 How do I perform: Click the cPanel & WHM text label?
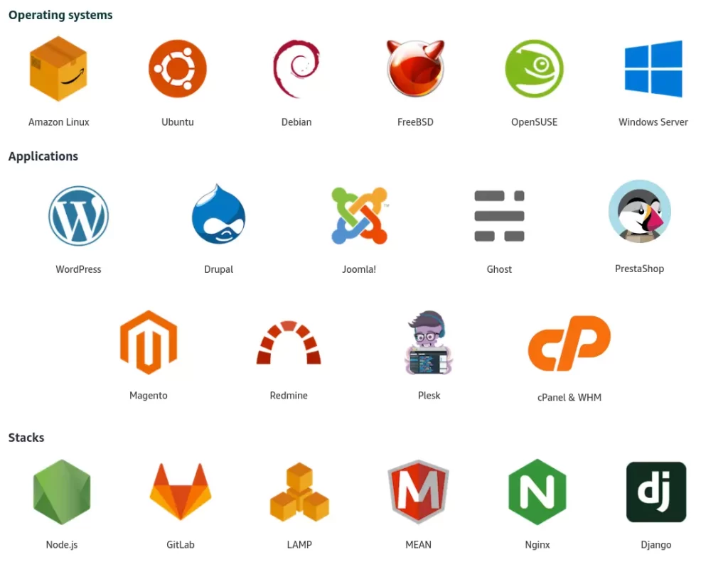[569, 397]
